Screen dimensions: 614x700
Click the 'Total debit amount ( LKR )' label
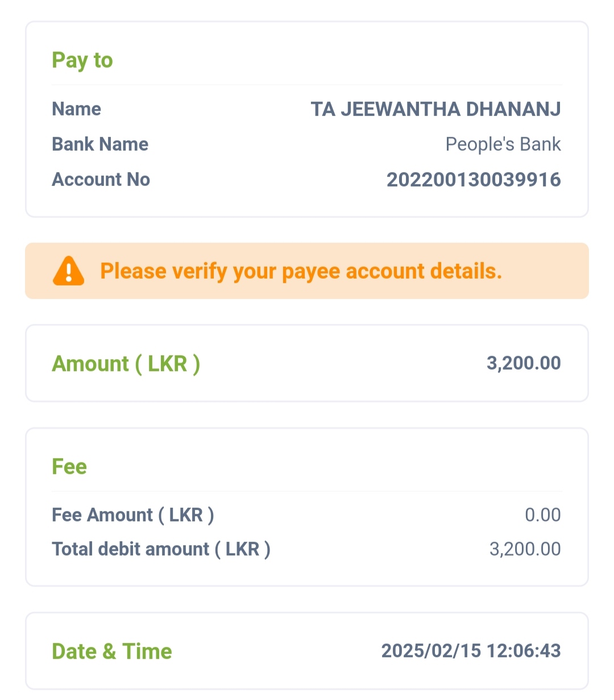pos(161,549)
